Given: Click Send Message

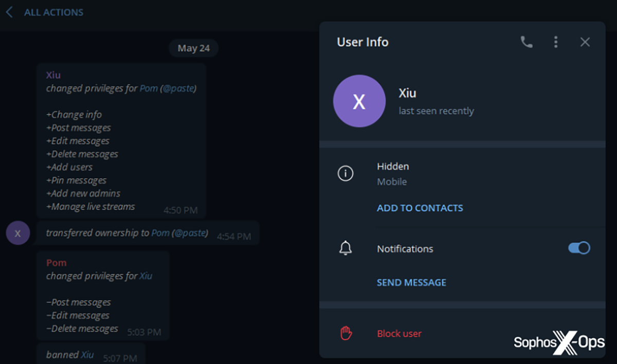Looking at the screenshot, I should (x=411, y=283).
